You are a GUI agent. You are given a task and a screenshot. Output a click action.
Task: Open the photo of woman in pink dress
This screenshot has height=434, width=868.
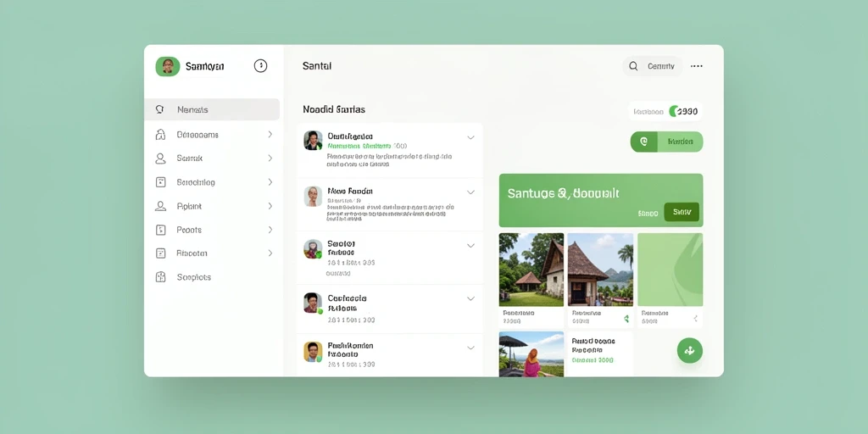coord(531,354)
